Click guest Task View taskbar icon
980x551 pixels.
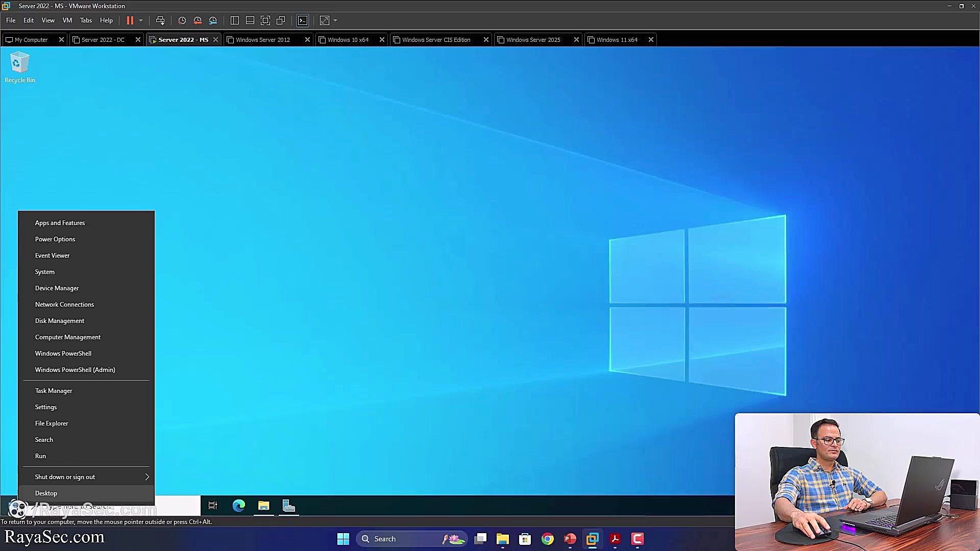tap(213, 506)
